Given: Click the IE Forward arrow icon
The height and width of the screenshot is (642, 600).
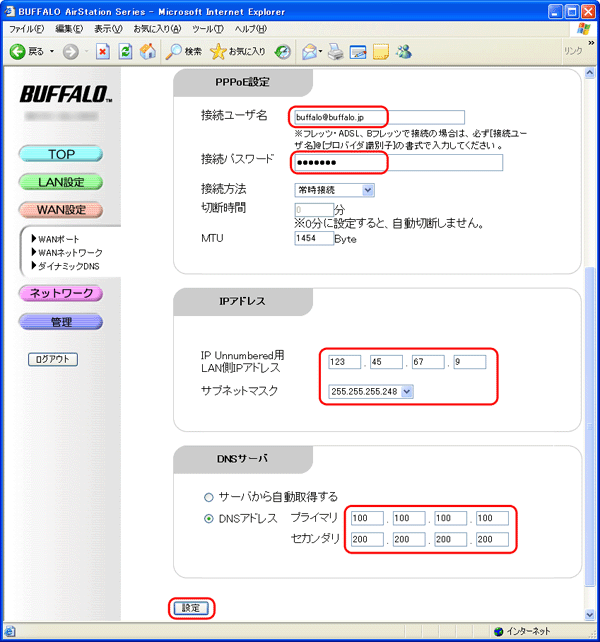Looking at the screenshot, I should coord(71,52).
